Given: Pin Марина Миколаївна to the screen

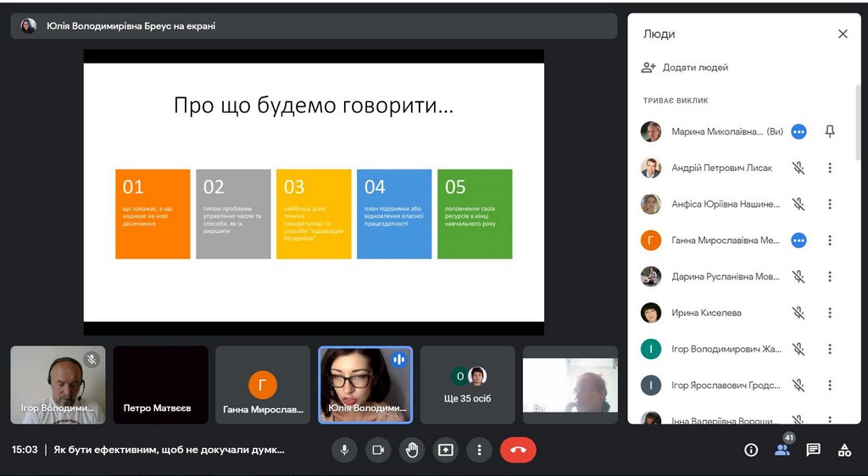Looking at the screenshot, I should click(x=830, y=131).
